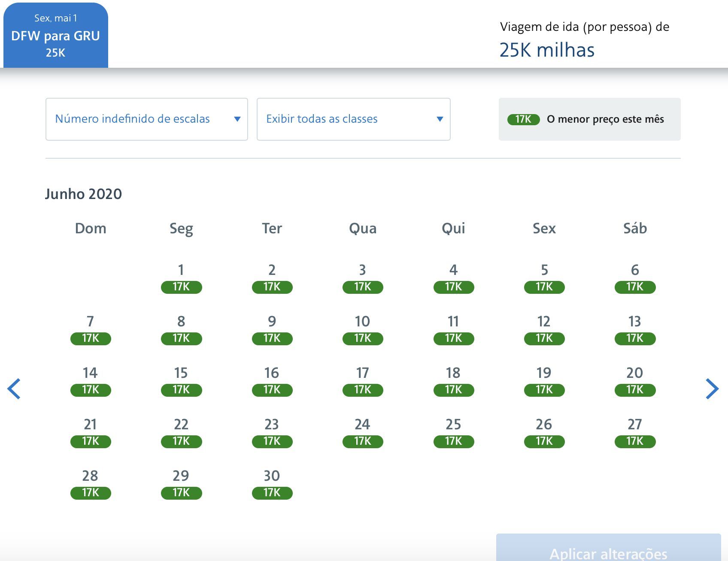Click the 'Aplicar alterações' button
The image size is (728, 561).
coord(609,548)
